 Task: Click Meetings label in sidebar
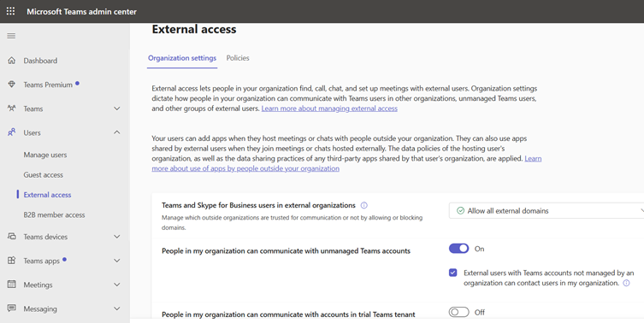click(x=38, y=285)
